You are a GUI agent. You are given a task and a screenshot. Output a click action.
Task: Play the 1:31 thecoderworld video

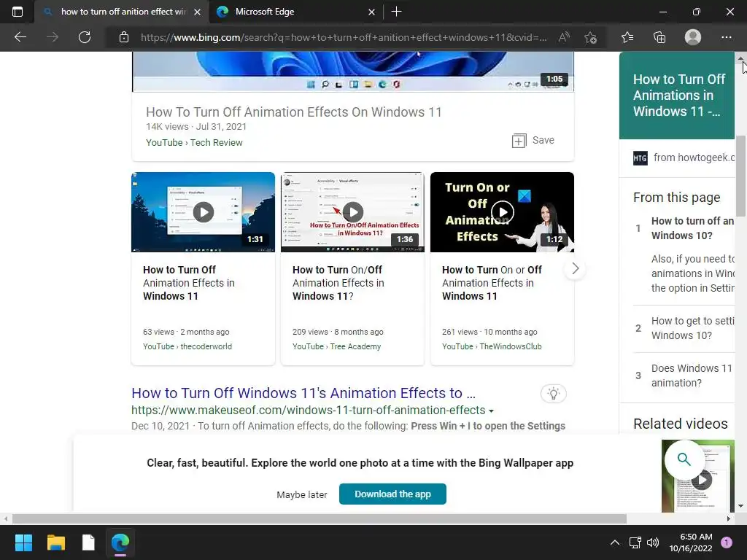coord(204,212)
